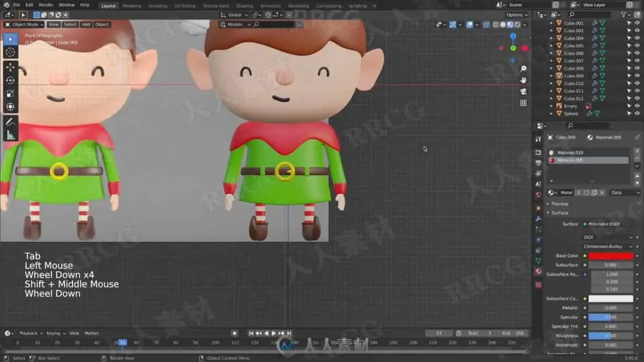Disable selection for Cube.002
644x362 pixels.
tap(629, 31)
